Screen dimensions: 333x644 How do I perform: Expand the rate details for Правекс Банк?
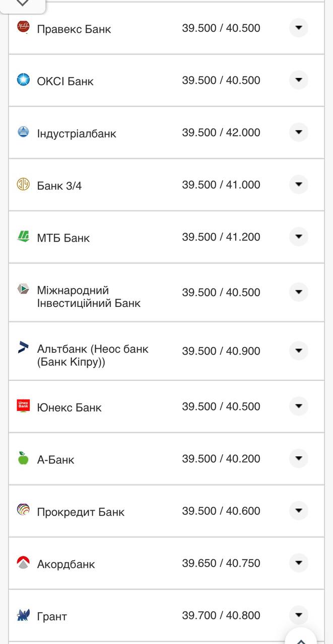298,29
